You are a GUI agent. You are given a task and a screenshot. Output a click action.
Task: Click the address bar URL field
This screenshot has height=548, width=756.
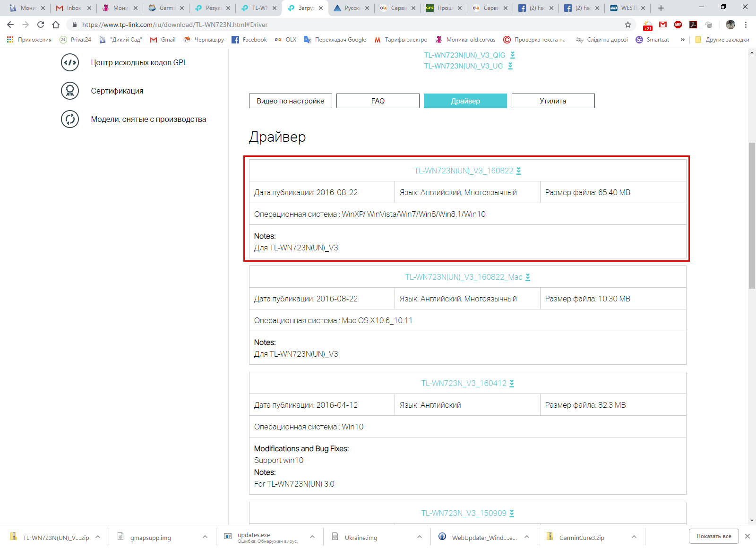coord(350,25)
